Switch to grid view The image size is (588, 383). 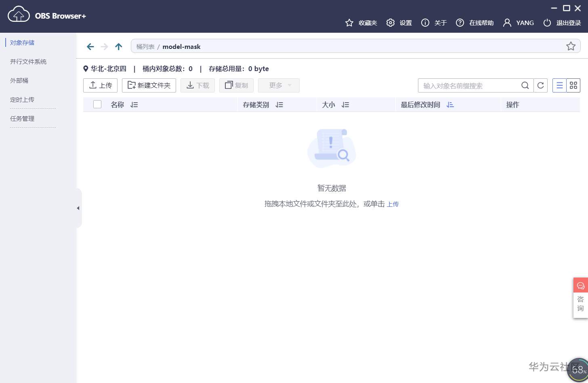pos(573,85)
